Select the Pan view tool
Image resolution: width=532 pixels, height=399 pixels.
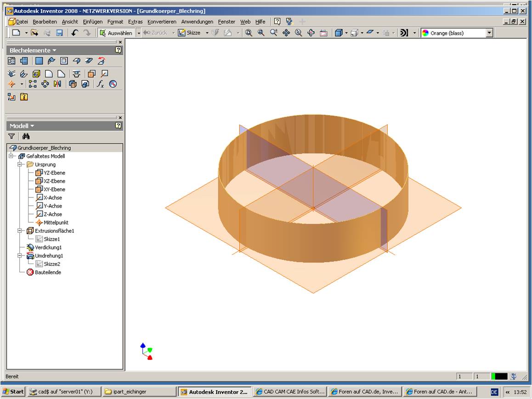(286, 33)
